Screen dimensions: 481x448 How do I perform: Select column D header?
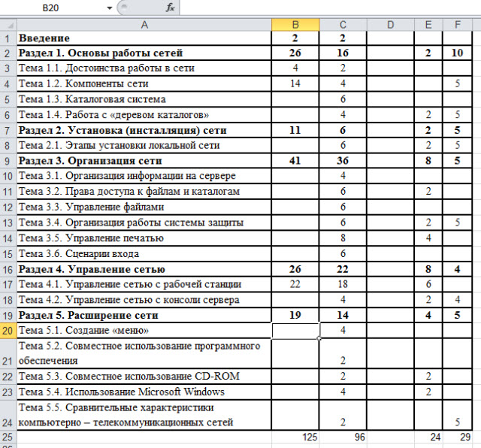click(390, 24)
